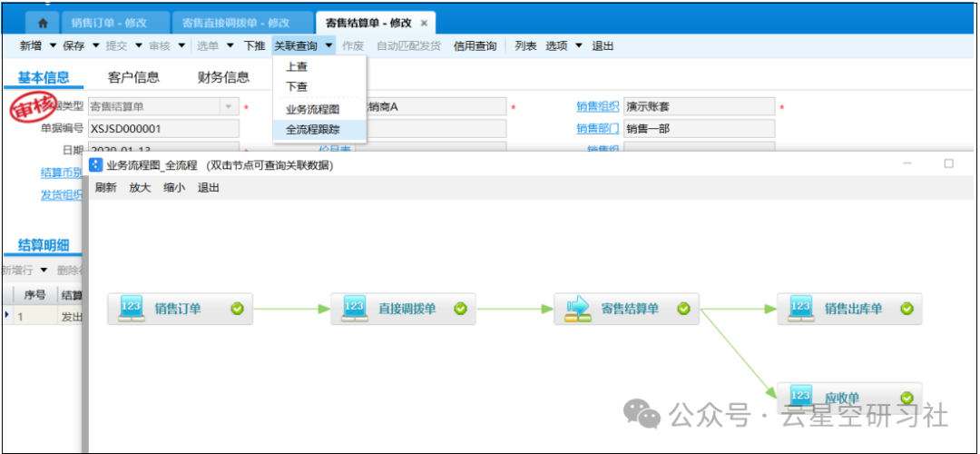Open the 保存 dropdown arrow

coord(95,45)
